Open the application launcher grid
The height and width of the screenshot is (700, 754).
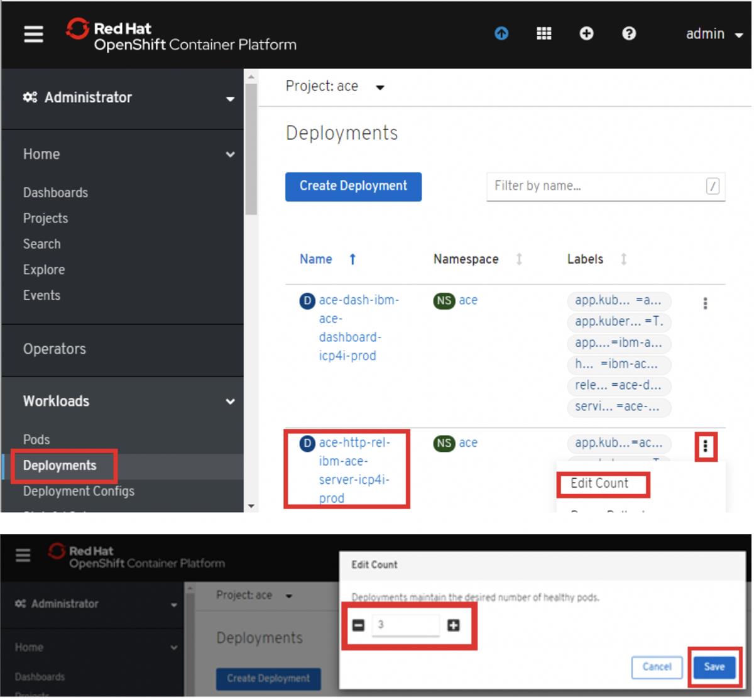click(x=544, y=34)
